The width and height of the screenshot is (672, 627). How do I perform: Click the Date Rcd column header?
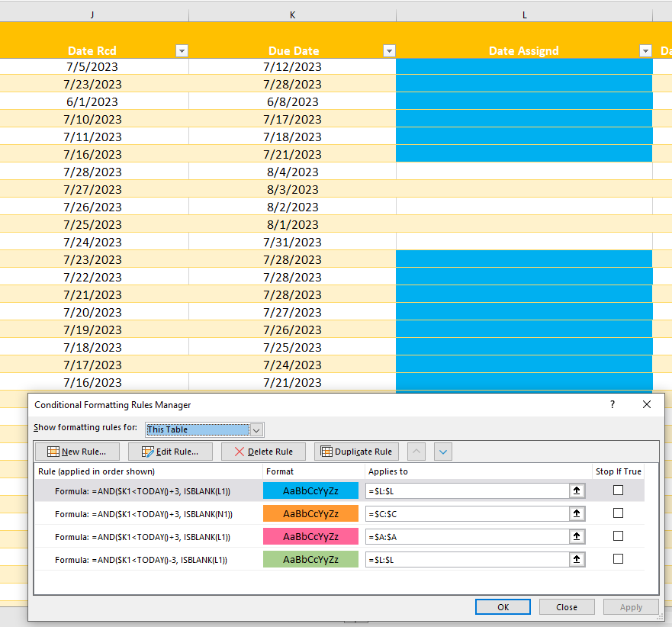pos(92,50)
